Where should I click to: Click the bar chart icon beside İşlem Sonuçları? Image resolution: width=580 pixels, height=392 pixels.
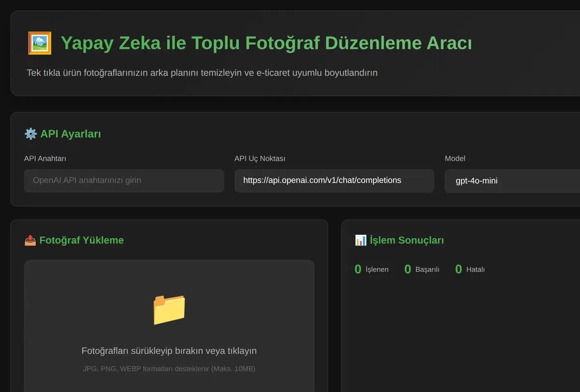pos(361,240)
